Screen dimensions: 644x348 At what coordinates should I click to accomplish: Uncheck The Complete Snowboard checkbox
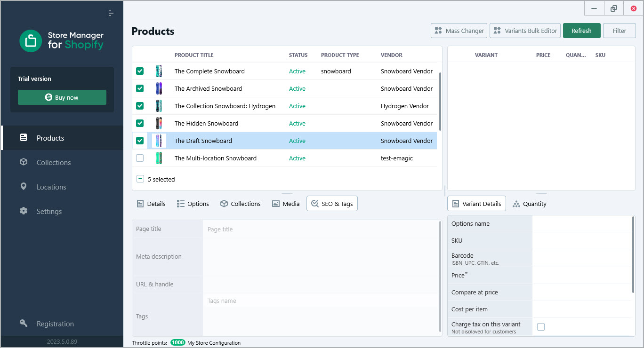click(x=140, y=71)
